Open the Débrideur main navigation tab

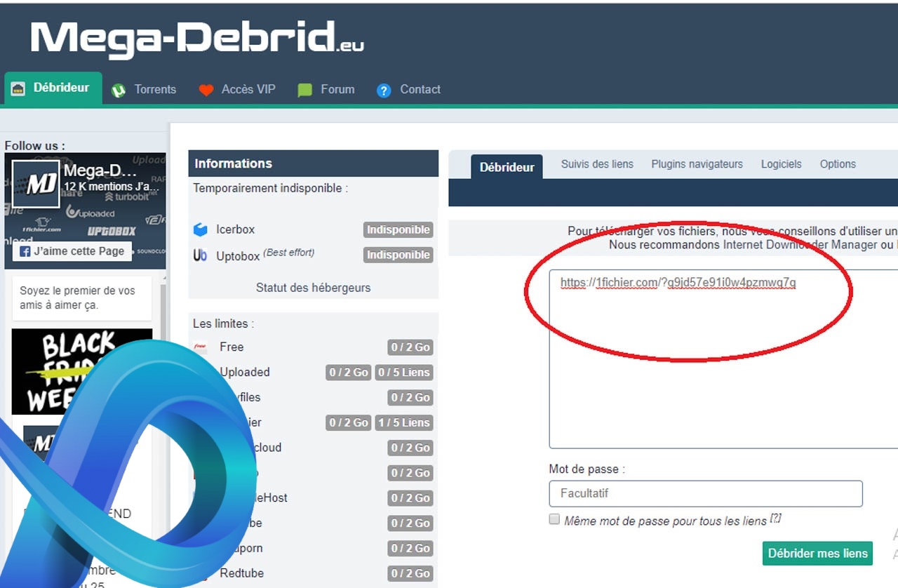(53, 88)
